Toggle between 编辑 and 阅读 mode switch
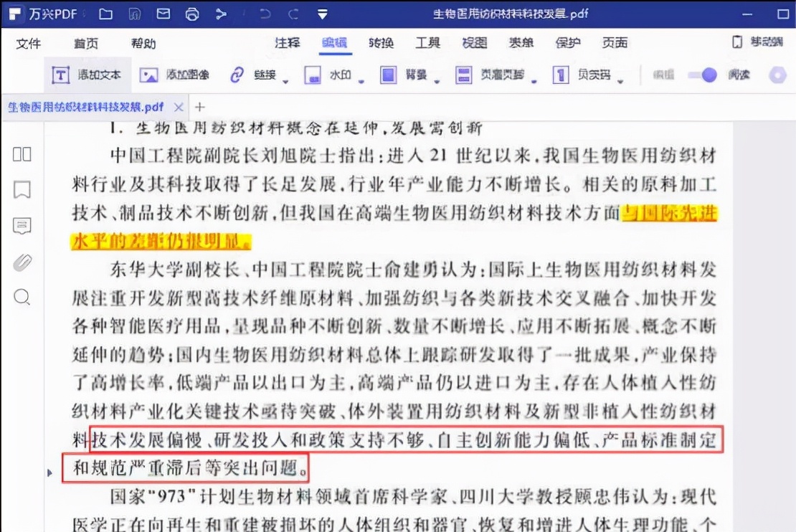Viewport: 796px width, 532px height. pyautogui.click(x=703, y=75)
